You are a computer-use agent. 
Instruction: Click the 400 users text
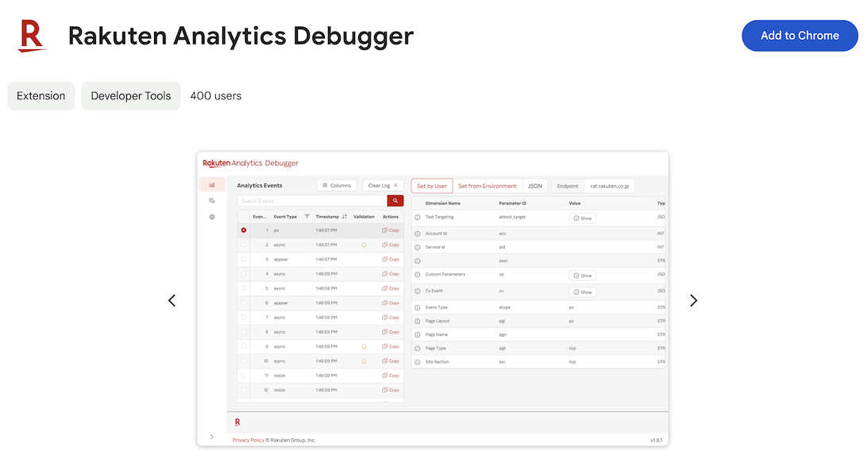(x=216, y=96)
